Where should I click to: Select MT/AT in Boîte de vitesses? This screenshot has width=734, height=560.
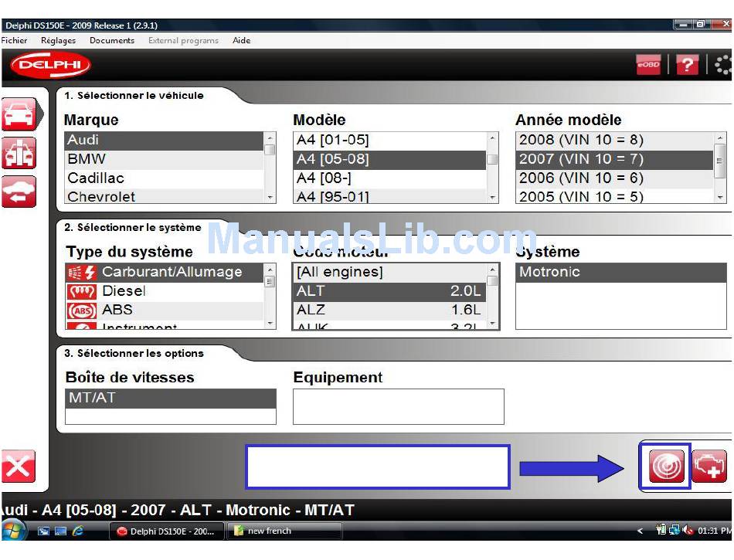pos(171,398)
